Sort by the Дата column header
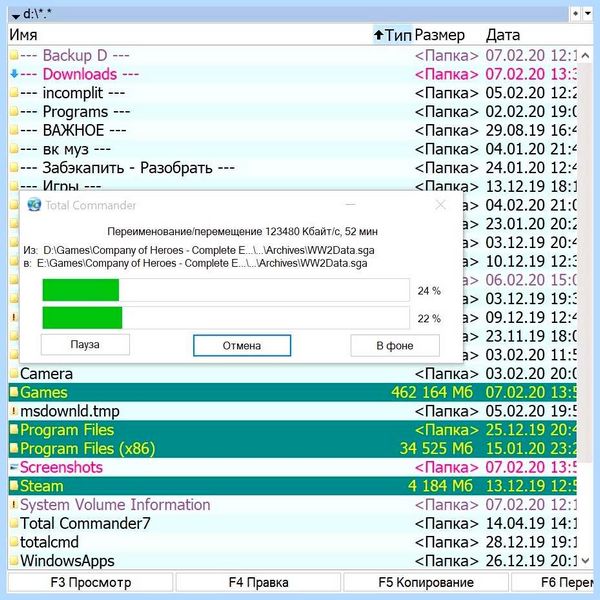Image resolution: width=600 pixels, height=600 pixels. 503,35
